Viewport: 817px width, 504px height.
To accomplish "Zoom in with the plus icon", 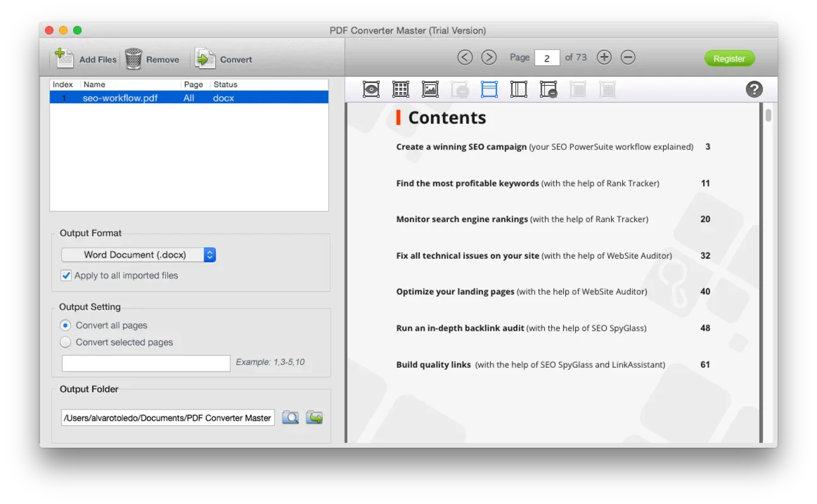I will pyautogui.click(x=604, y=57).
